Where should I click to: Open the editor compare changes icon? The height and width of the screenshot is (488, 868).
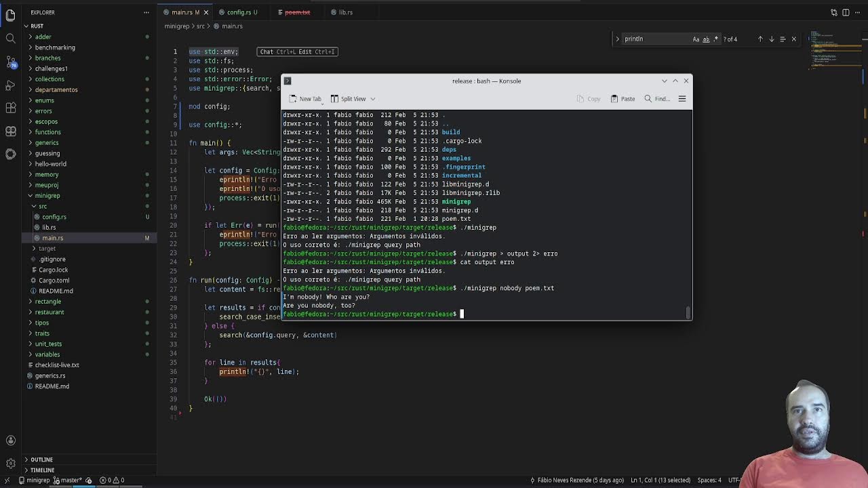coord(834,12)
